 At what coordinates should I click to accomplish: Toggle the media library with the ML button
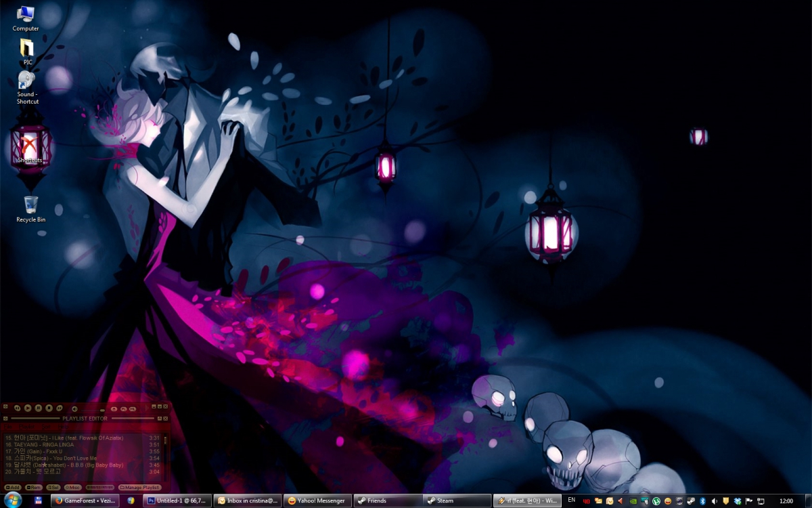click(133, 409)
